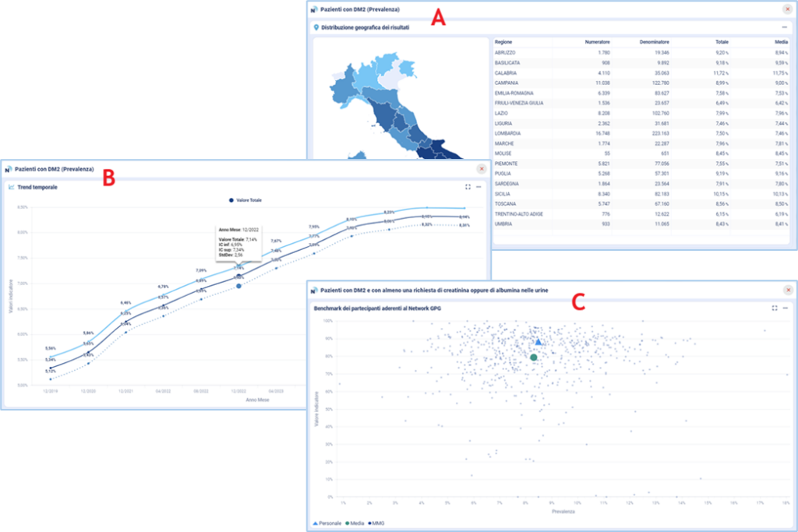The image size is (798, 532).
Task: Open Benchmark panel options menu
Action: point(785,308)
